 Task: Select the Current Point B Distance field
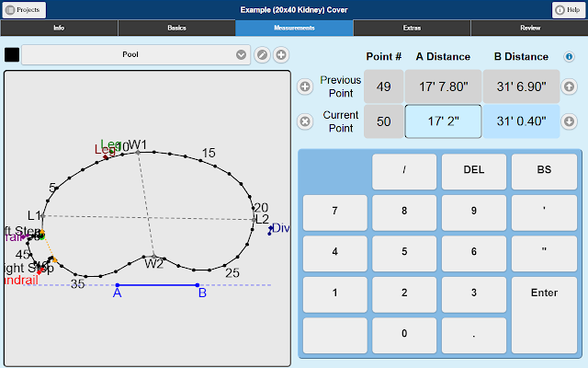pyautogui.click(x=521, y=121)
